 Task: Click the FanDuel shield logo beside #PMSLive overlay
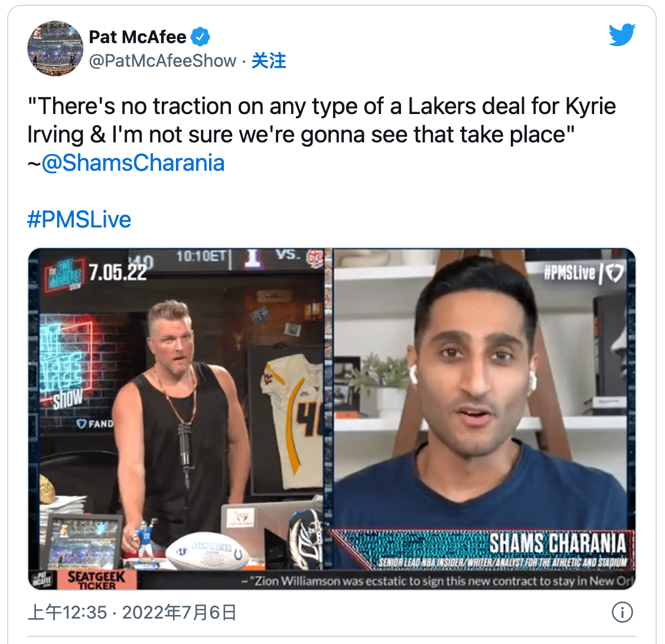pos(615,273)
